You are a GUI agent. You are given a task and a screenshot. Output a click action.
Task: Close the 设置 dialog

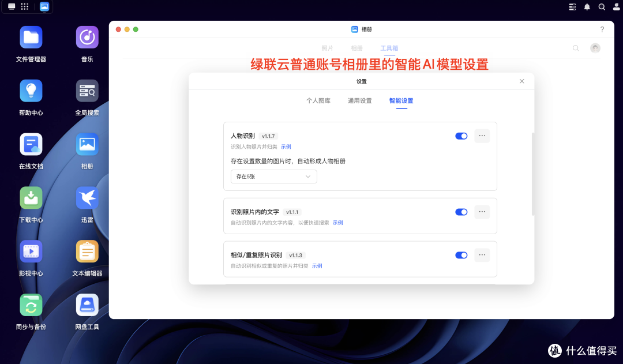(x=521, y=81)
